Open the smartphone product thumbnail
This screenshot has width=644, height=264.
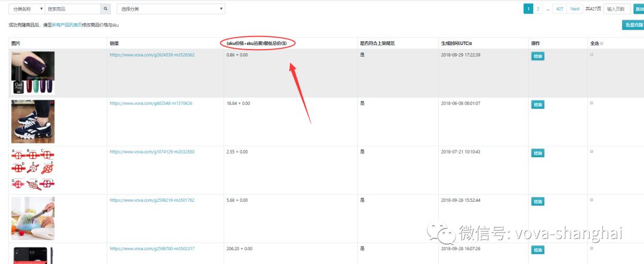pyautogui.click(x=33, y=256)
